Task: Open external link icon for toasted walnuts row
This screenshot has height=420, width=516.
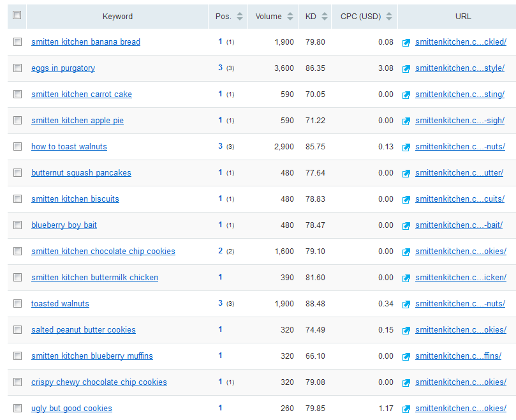Action: 406,304
